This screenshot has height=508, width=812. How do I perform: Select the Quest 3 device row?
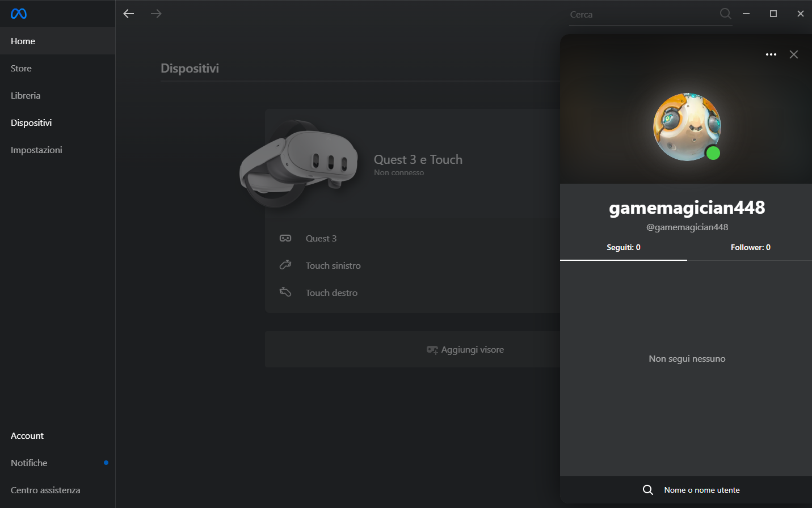(x=413, y=238)
